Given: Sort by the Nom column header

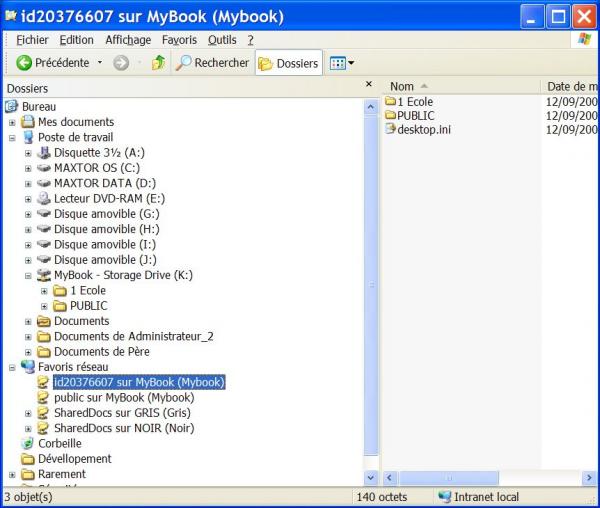Looking at the screenshot, I should coord(462,86).
